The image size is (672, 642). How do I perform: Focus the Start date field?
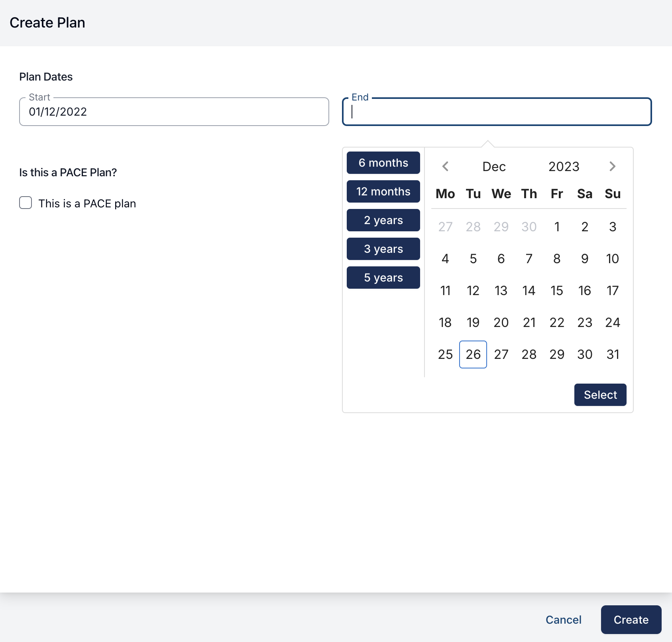pyautogui.click(x=174, y=112)
